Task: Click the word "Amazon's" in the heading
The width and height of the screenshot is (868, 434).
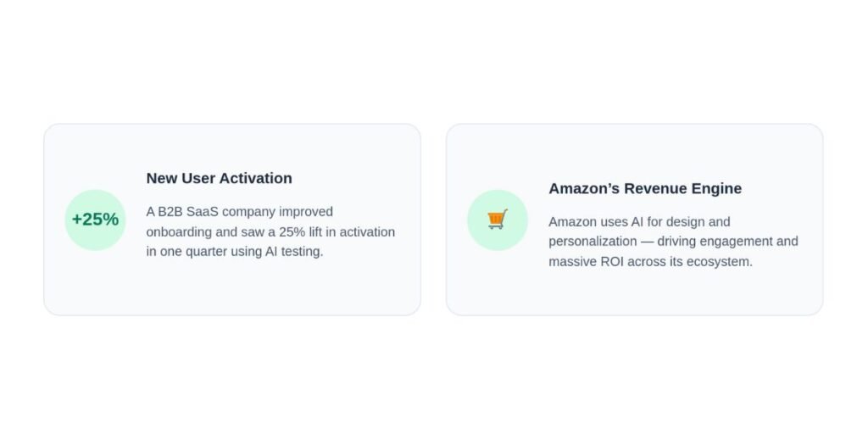Action: pos(584,188)
